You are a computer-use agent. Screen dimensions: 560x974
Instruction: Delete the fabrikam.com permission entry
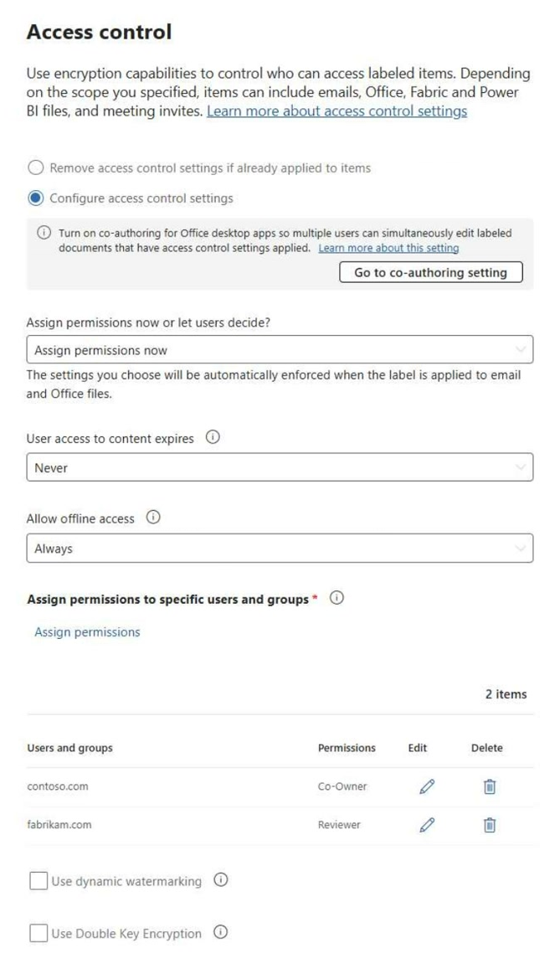pyautogui.click(x=489, y=825)
